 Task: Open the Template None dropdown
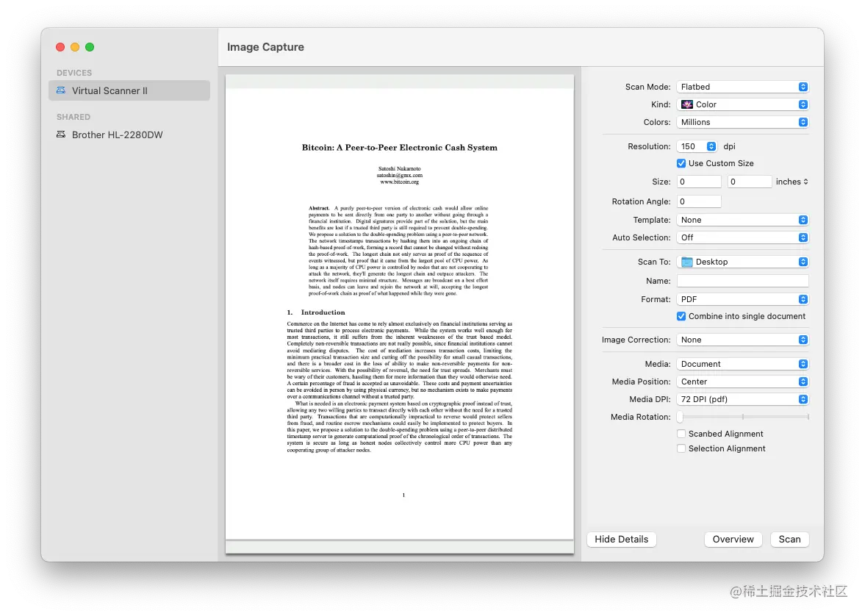point(742,220)
